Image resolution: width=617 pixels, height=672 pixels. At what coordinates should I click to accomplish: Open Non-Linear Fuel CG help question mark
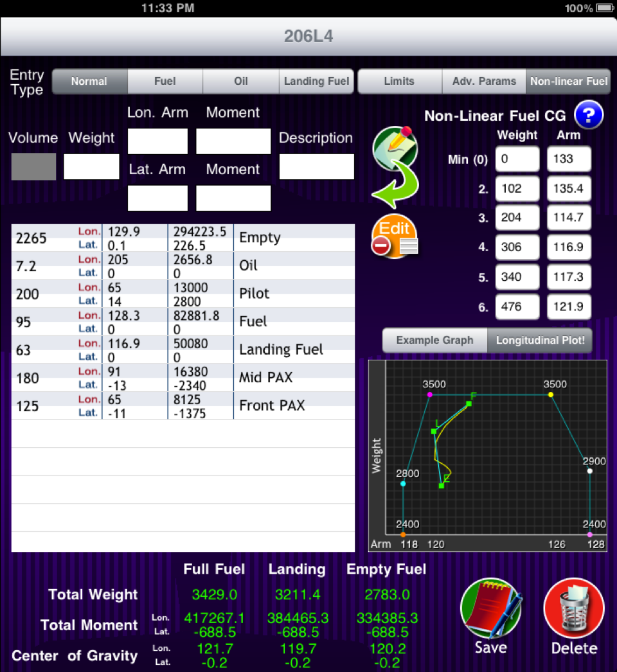[589, 115]
